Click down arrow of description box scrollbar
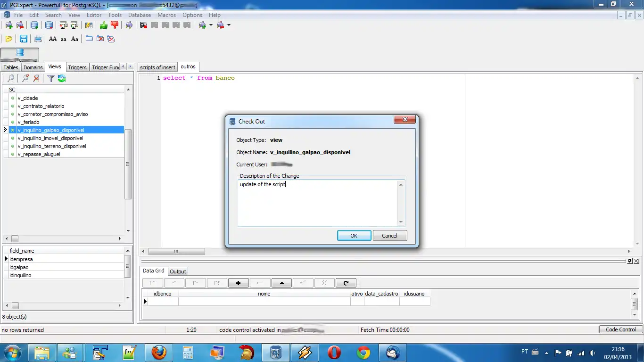Viewport: 644px width, 362px height. [401, 222]
